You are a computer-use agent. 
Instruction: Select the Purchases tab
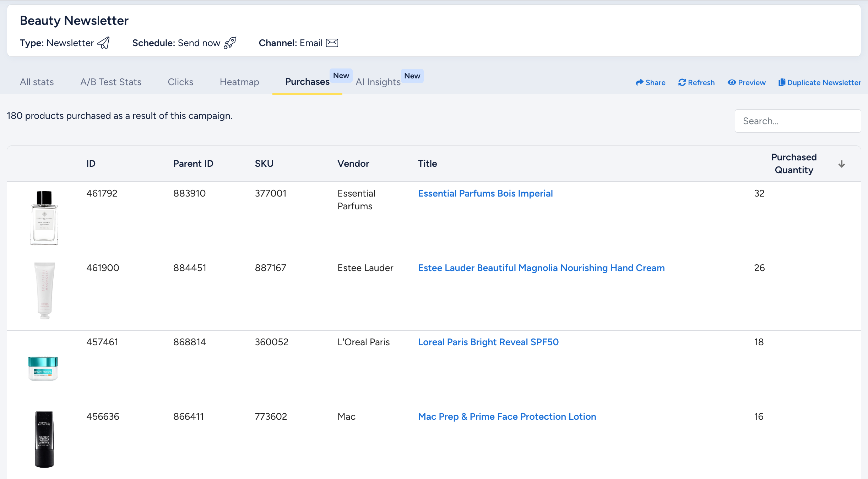[307, 82]
